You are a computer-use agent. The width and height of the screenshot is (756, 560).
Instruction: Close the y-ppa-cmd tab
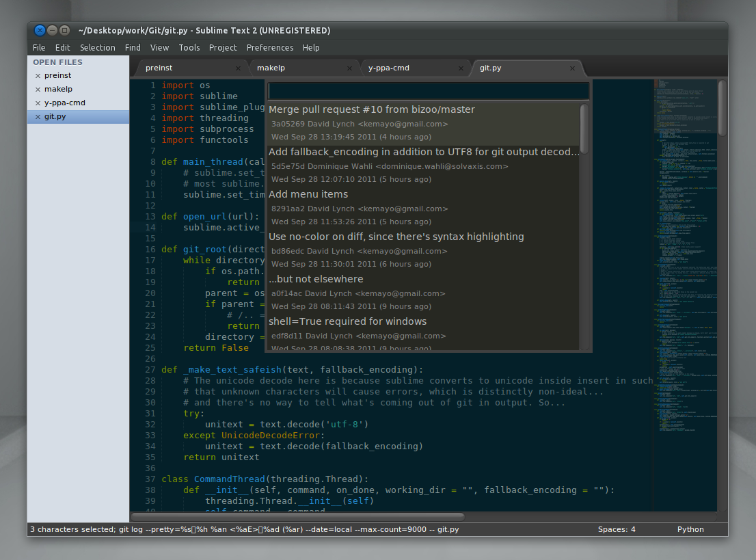pos(461,68)
